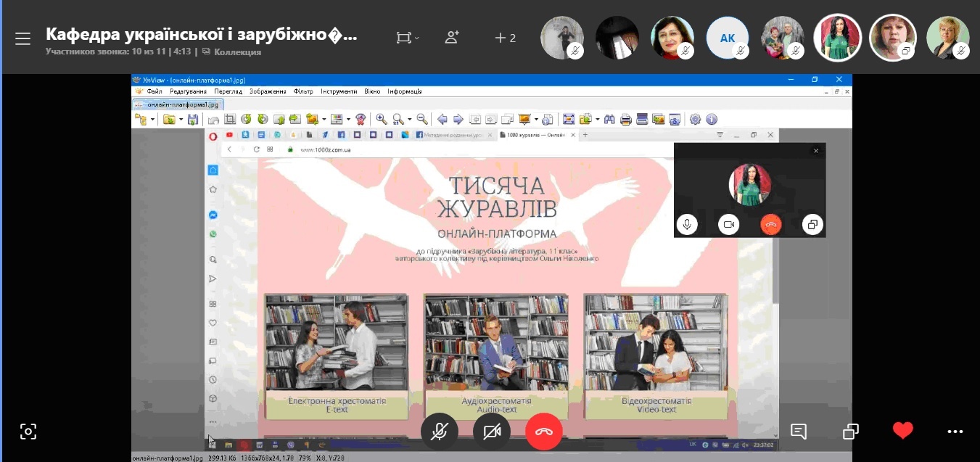Open more call options ellipsis
This screenshot has height=462, width=980.
coord(955,432)
